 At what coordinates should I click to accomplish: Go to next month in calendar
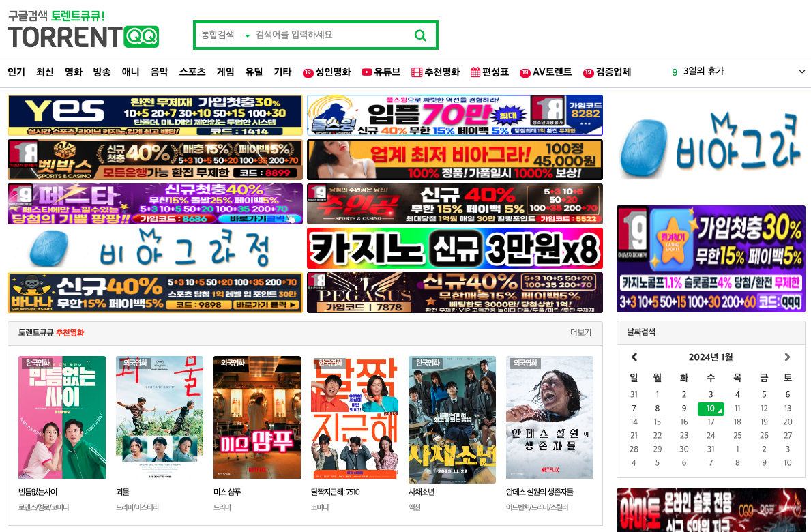(787, 357)
